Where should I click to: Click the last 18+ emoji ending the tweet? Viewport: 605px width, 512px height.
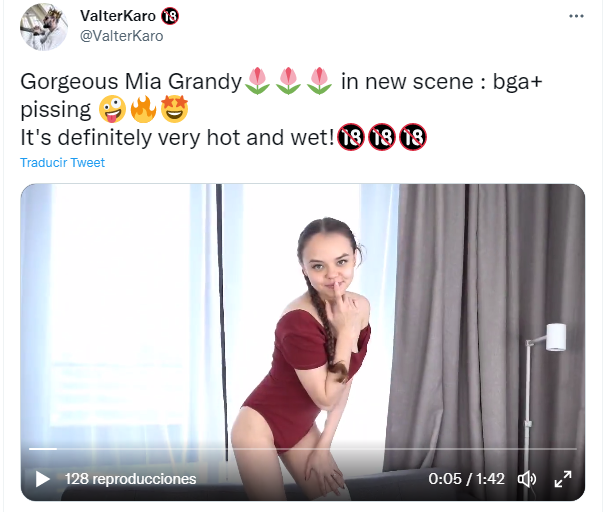click(412, 137)
